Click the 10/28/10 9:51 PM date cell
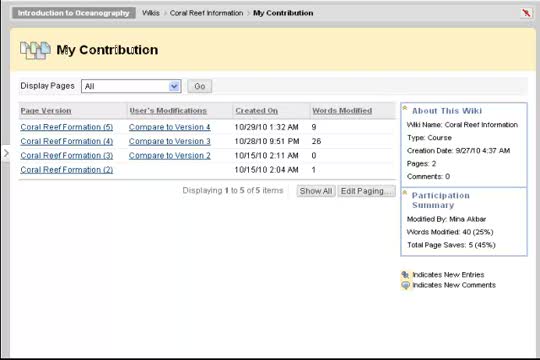Screen dimensions: 540x360 tap(267, 141)
